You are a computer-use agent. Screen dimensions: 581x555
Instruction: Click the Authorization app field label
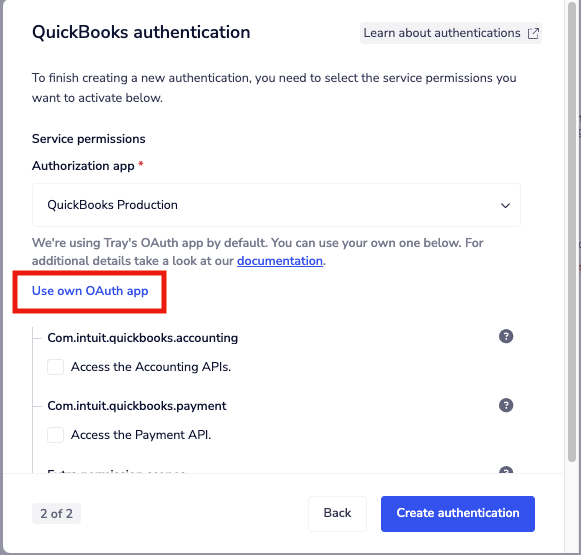(x=83, y=166)
